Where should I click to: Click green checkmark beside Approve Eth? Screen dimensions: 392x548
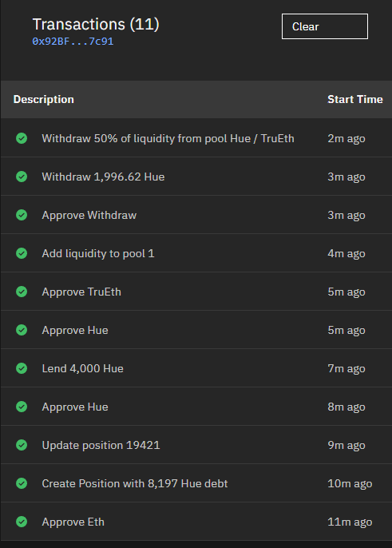coord(22,522)
